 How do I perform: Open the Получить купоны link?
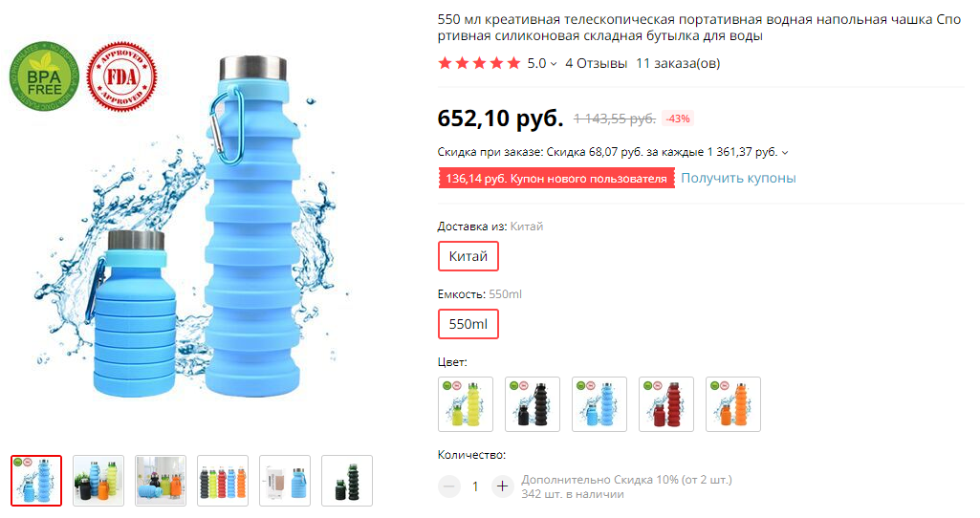[x=738, y=178]
